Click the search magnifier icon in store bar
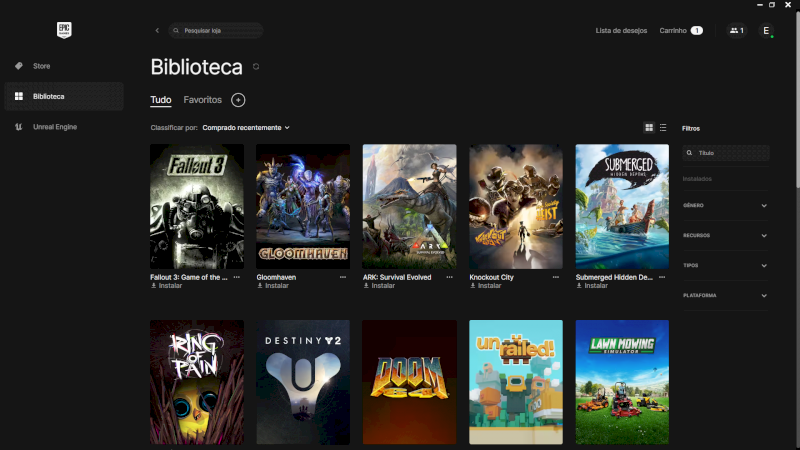This screenshot has width=800, height=450. (x=176, y=31)
